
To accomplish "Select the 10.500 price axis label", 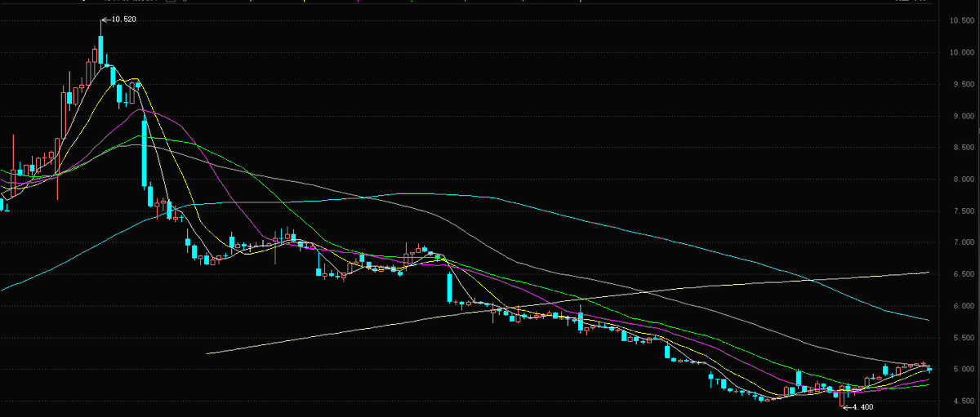I will coord(961,20).
